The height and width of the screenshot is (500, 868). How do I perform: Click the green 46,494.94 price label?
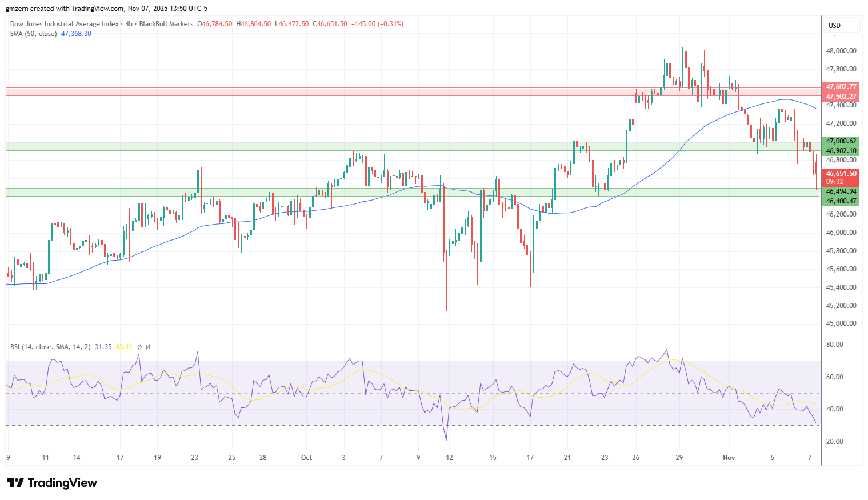(x=841, y=191)
